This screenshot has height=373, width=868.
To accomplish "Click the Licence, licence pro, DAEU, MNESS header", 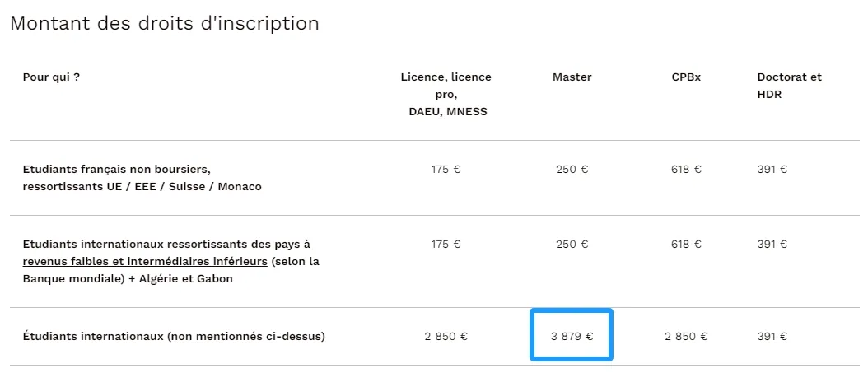I will tap(446, 94).
